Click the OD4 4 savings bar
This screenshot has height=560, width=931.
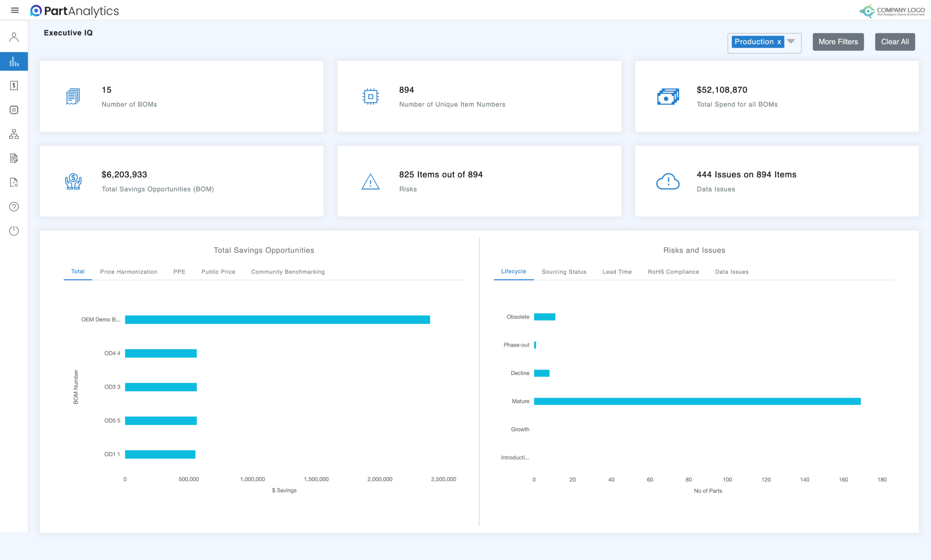[x=161, y=353]
